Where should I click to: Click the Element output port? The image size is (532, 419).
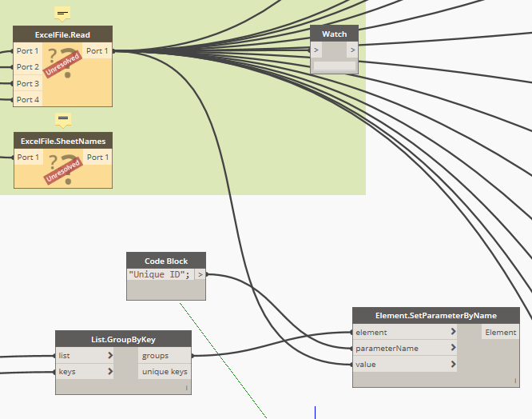point(500,332)
